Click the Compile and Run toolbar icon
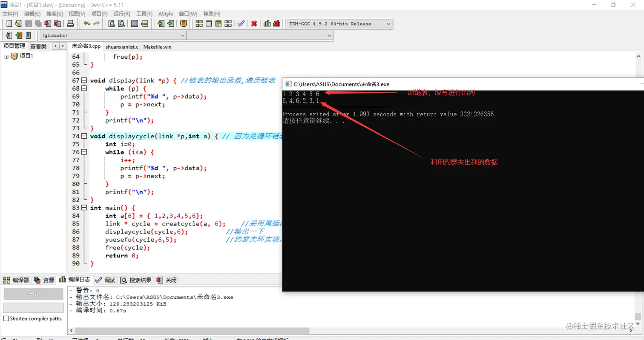Image resolution: width=644 pixels, height=340 pixels. 218,24
